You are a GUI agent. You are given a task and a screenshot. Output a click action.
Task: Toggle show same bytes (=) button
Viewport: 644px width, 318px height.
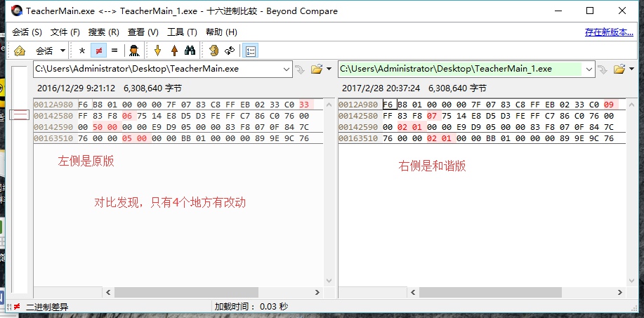(x=114, y=51)
